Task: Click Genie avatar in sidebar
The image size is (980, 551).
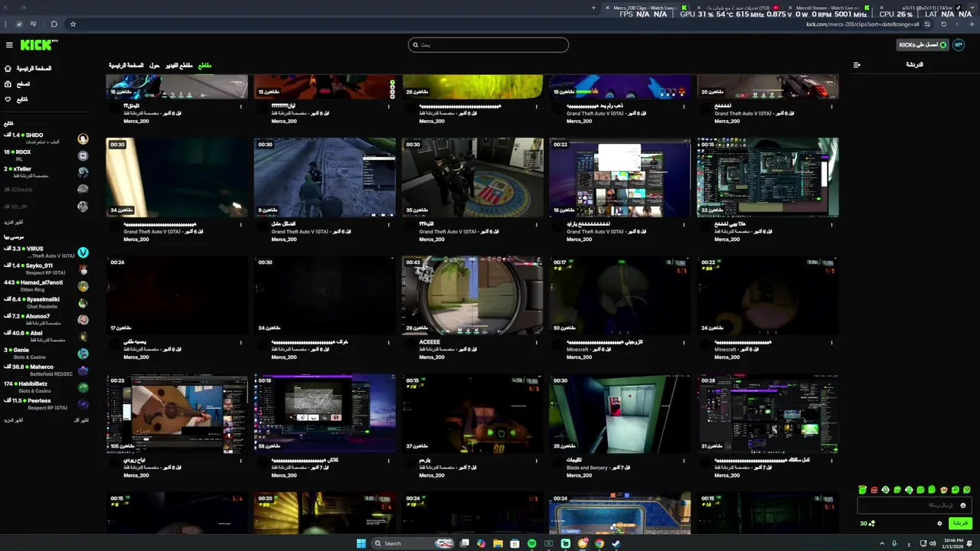Action: tap(83, 354)
